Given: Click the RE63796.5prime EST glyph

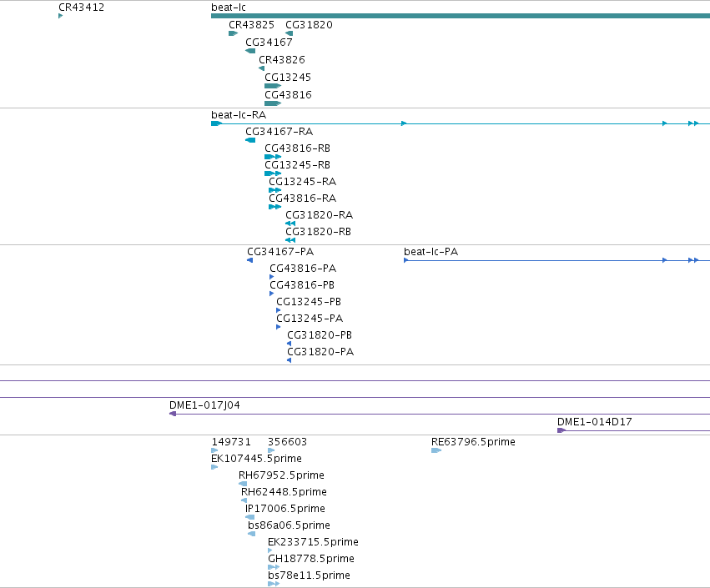Looking at the screenshot, I should click(436, 450).
